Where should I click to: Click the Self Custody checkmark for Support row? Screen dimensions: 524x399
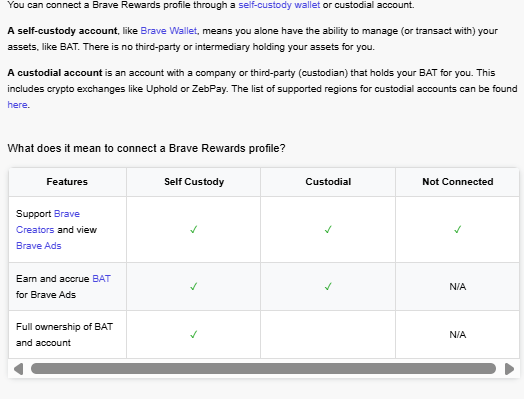click(x=193, y=230)
